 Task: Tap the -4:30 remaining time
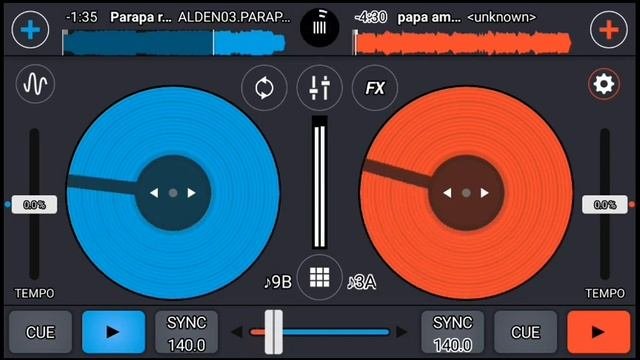pyautogui.click(x=371, y=17)
